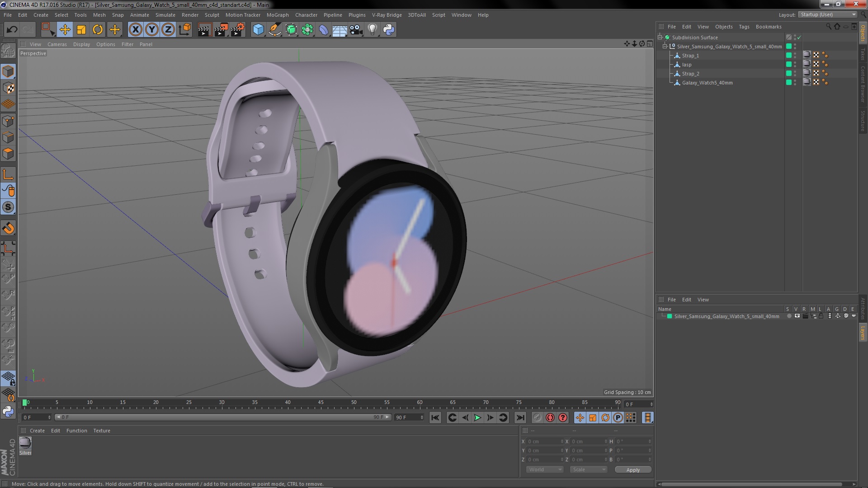
Task: Activate the Rotate tool
Action: [x=98, y=30]
